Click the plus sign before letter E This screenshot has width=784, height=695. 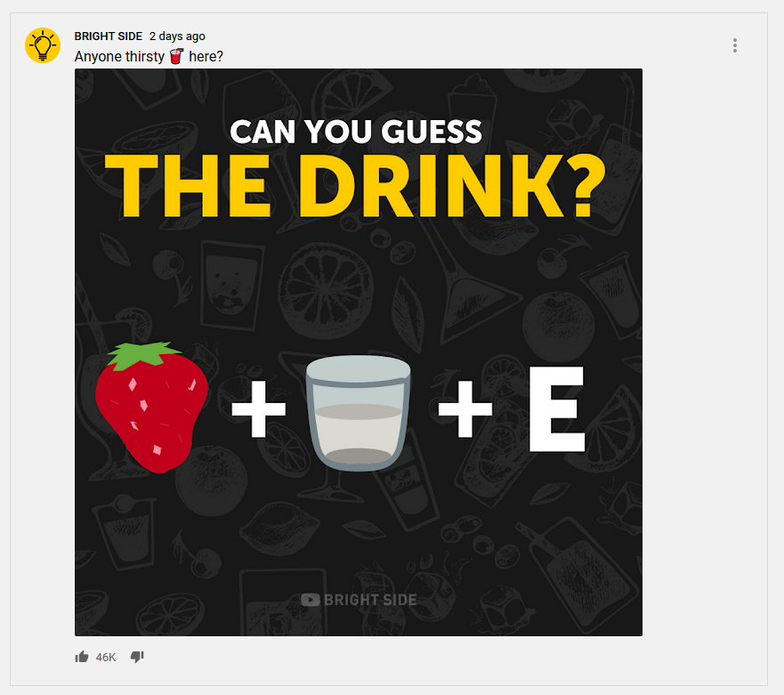click(465, 409)
